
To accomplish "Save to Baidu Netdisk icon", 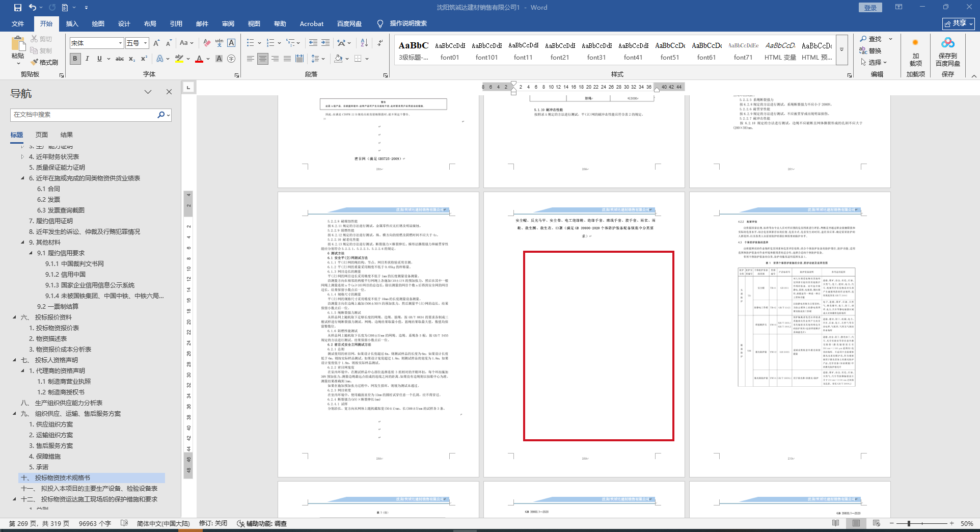I will (x=948, y=51).
